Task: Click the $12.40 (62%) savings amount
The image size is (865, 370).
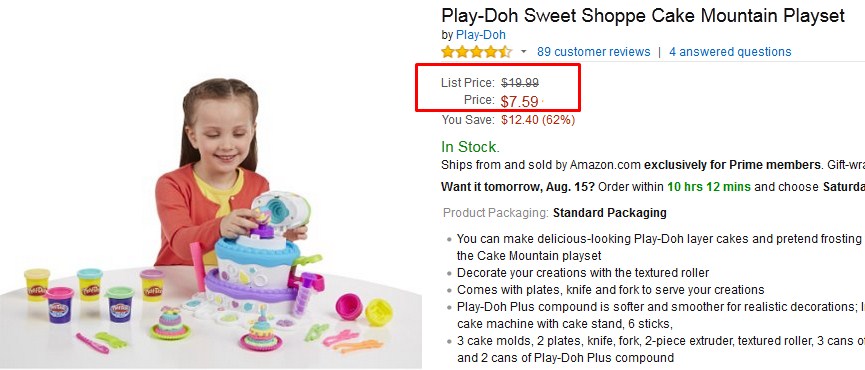Action: click(x=538, y=120)
